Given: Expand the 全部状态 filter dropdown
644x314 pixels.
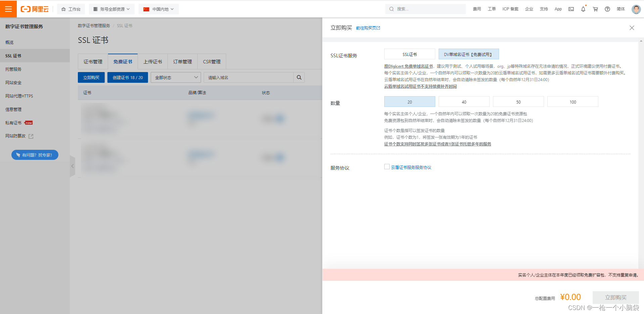Looking at the screenshot, I should coord(176,77).
